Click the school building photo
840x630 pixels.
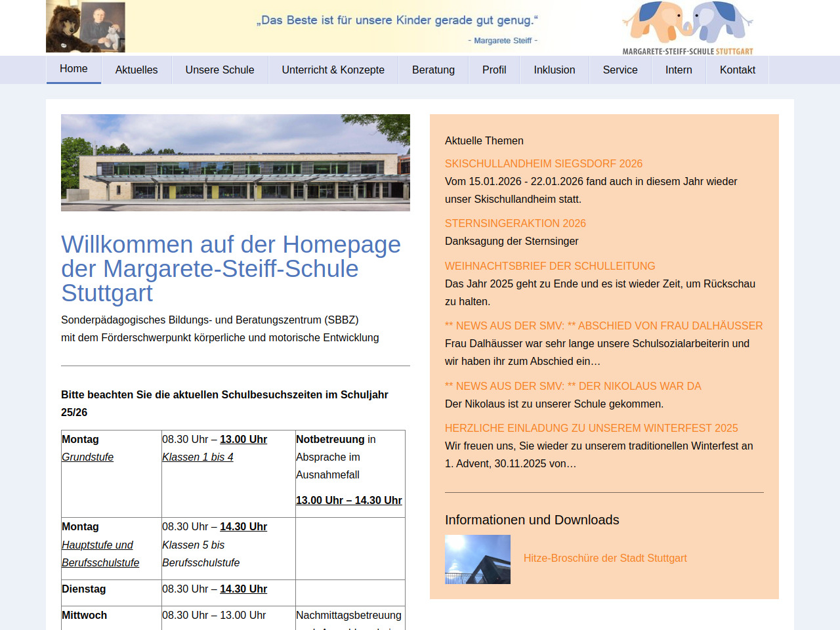click(236, 163)
